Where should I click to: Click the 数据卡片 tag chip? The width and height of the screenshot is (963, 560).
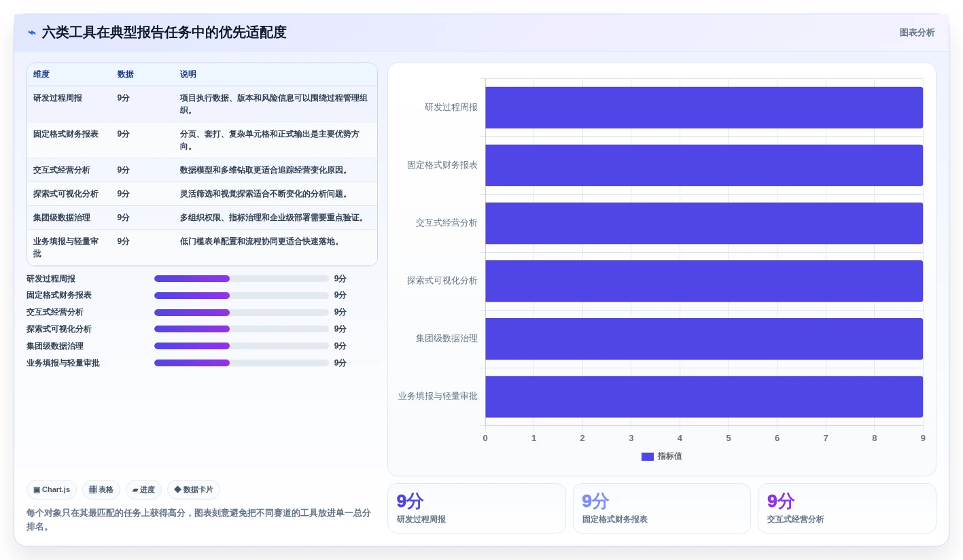click(x=194, y=489)
